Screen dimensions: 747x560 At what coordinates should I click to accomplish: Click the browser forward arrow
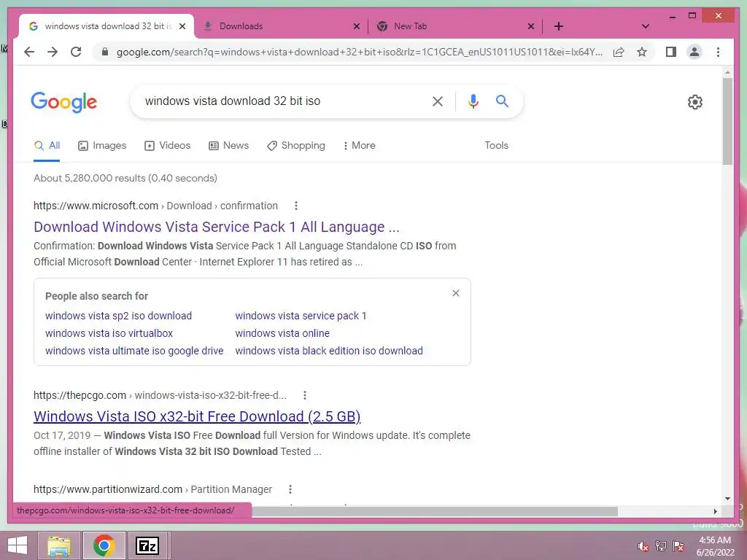click(53, 52)
